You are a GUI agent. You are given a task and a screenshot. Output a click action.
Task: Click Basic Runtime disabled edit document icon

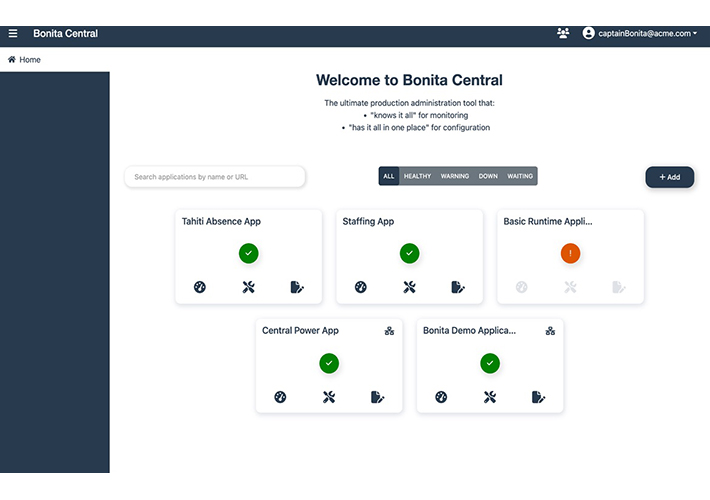tap(619, 287)
